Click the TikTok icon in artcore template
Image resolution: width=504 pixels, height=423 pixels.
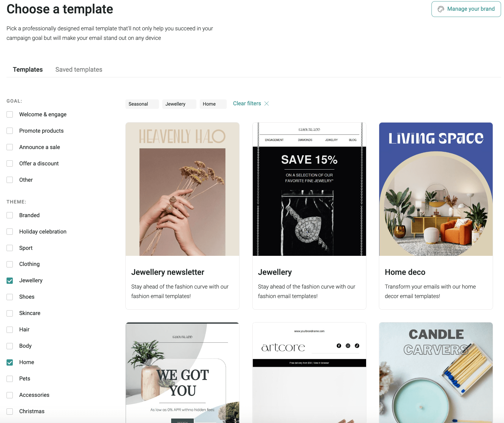point(357,346)
